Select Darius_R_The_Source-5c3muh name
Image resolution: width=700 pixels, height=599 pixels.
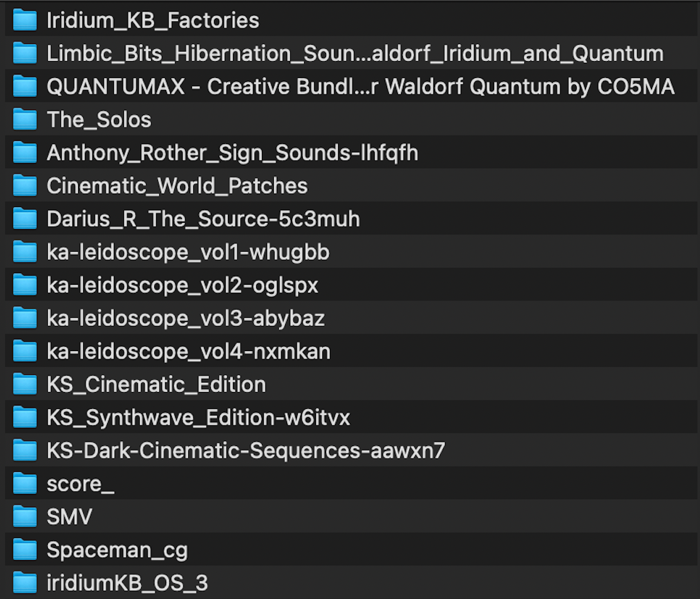(203, 219)
